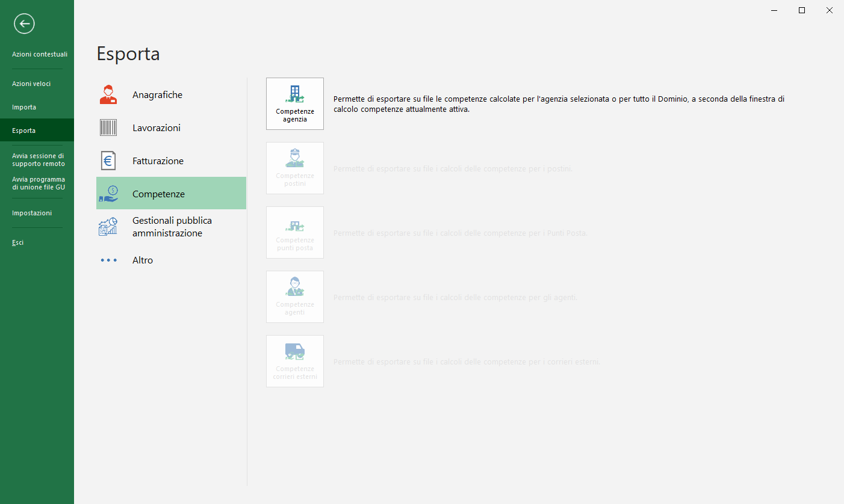
Task: Click the Competenze postini tile
Action: [295, 168]
